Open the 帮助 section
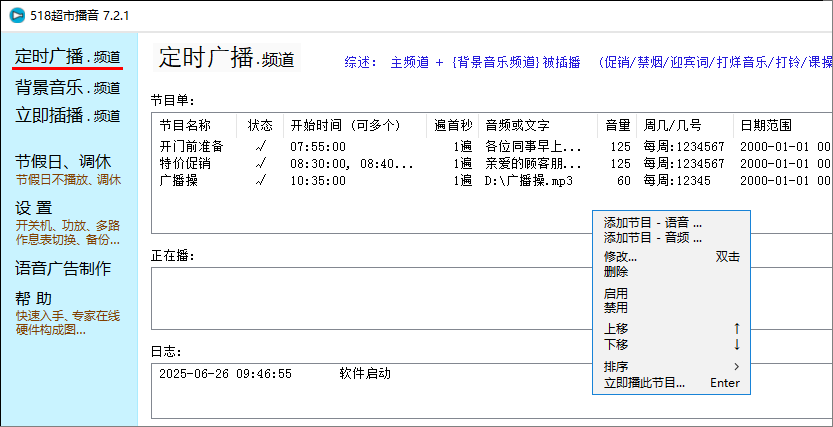The height and width of the screenshot is (427, 833). pyautogui.click(x=34, y=299)
